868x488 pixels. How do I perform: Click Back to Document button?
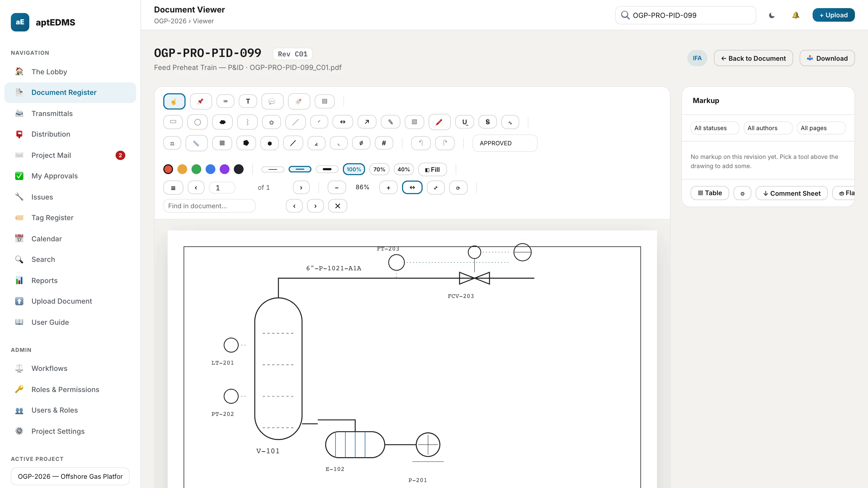click(753, 58)
